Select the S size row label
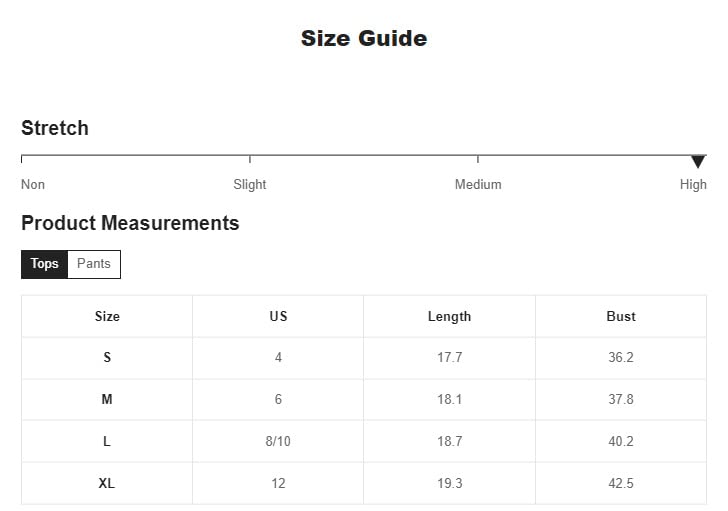The image size is (728, 511). point(107,357)
